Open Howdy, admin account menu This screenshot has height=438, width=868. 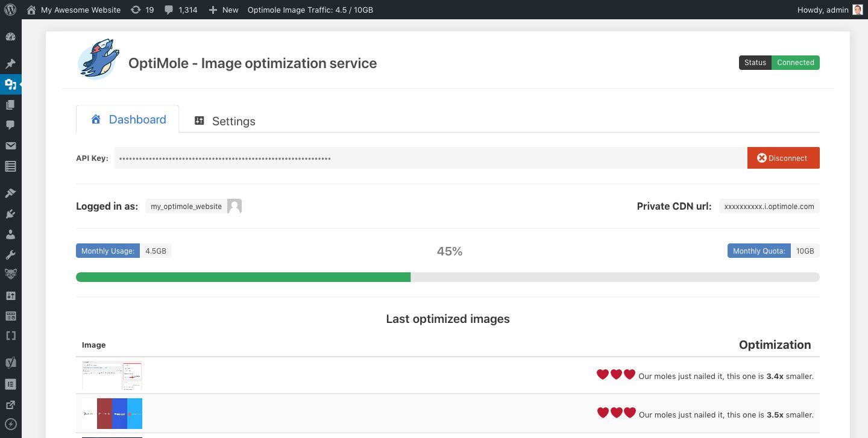[x=829, y=10]
